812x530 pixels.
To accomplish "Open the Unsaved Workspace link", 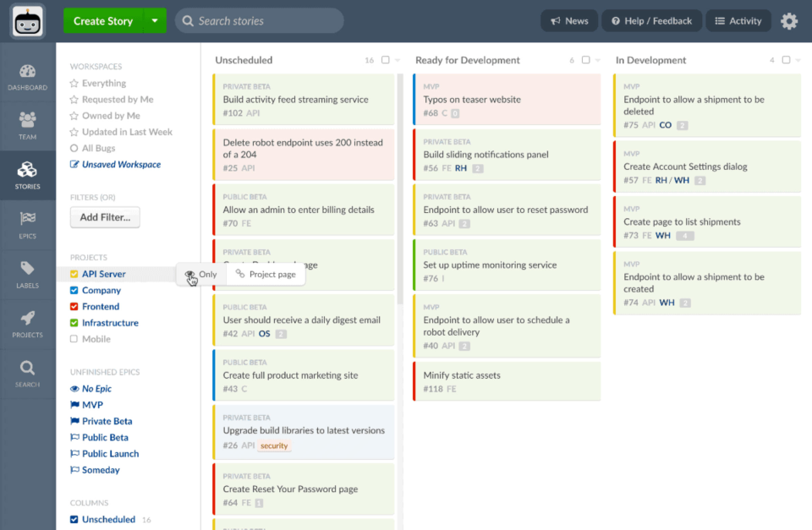I will pos(121,165).
